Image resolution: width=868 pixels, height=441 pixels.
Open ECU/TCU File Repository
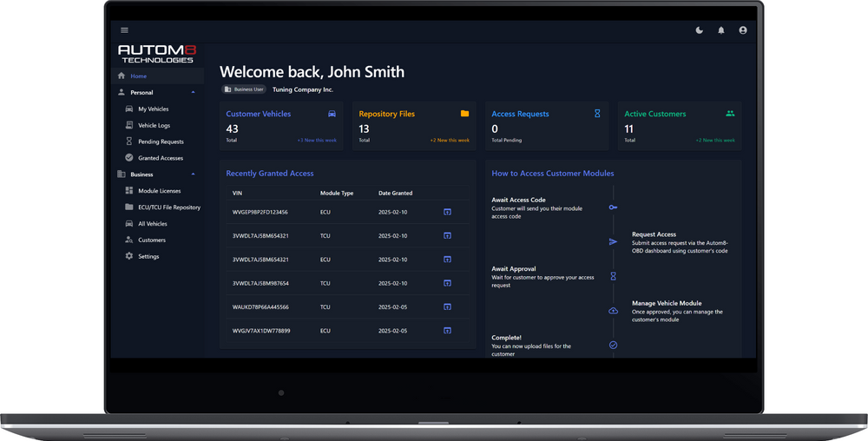pos(168,207)
